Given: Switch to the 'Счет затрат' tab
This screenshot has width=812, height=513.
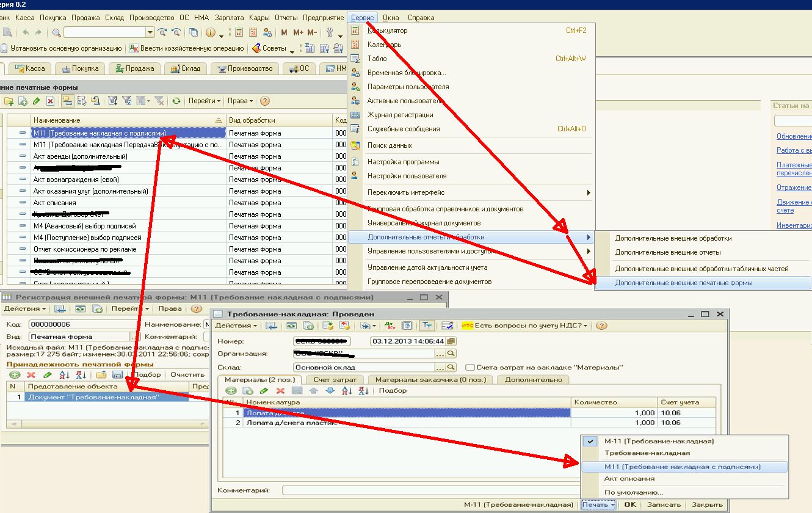Looking at the screenshot, I should click(335, 379).
